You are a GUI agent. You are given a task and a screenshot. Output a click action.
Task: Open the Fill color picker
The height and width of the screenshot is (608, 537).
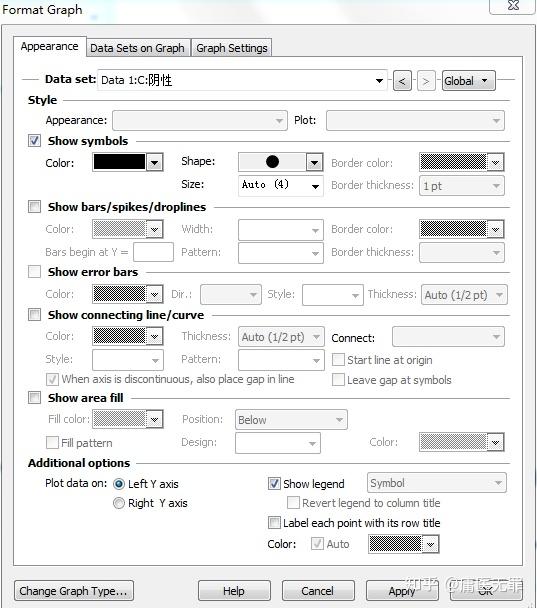click(x=128, y=419)
